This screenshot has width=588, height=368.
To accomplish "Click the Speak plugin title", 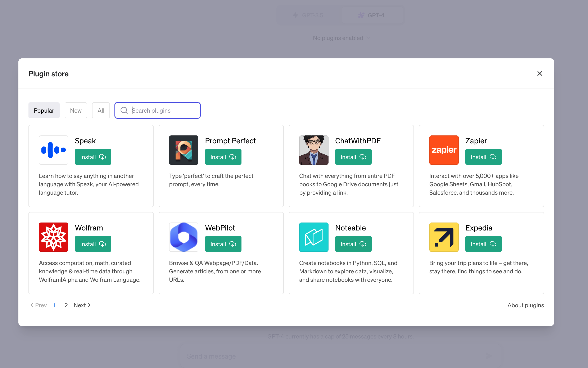I will pos(85,141).
